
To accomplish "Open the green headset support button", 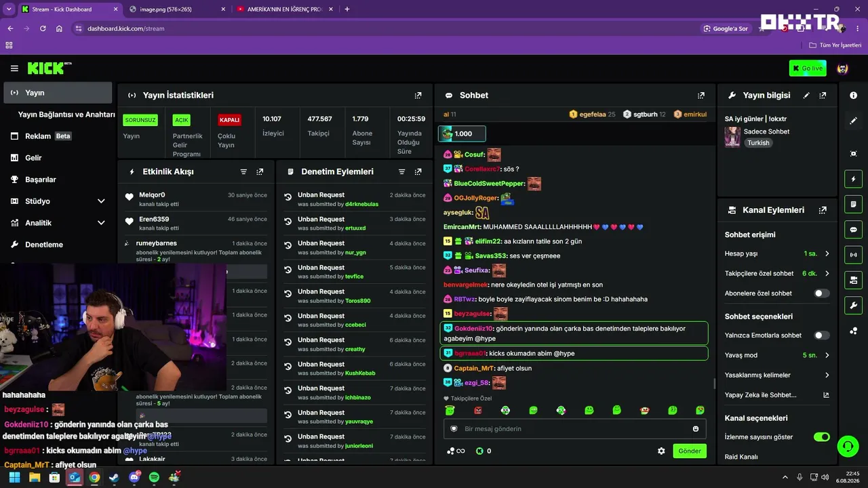I will (848, 446).
